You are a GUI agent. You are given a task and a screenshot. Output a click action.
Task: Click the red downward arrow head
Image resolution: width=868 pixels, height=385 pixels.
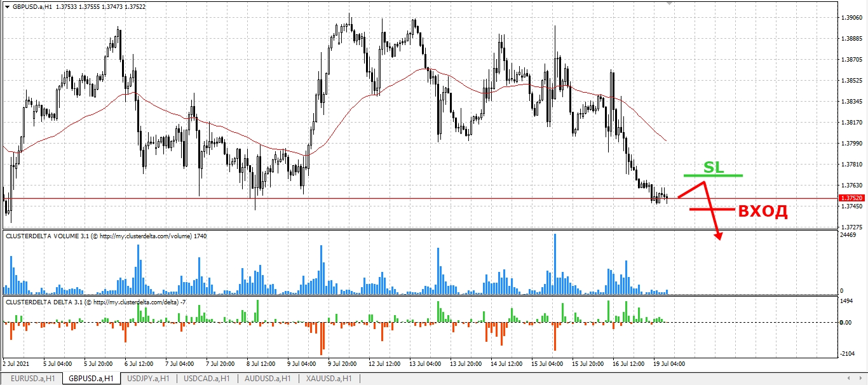click(x=719, y=236)
